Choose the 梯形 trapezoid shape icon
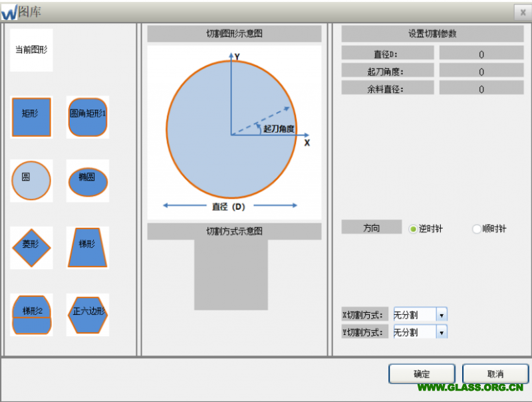The width and height of the screenshot is (532, 402). [88, 247]
